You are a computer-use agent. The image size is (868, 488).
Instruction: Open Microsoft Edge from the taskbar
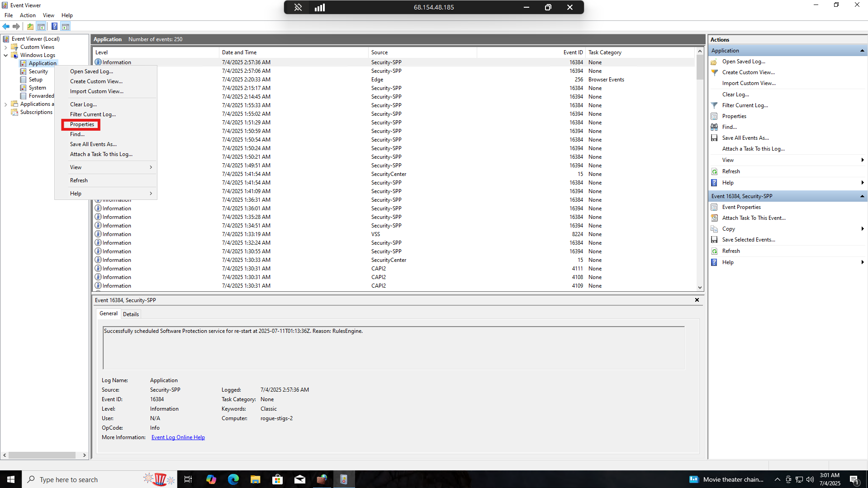pos(233,479)
